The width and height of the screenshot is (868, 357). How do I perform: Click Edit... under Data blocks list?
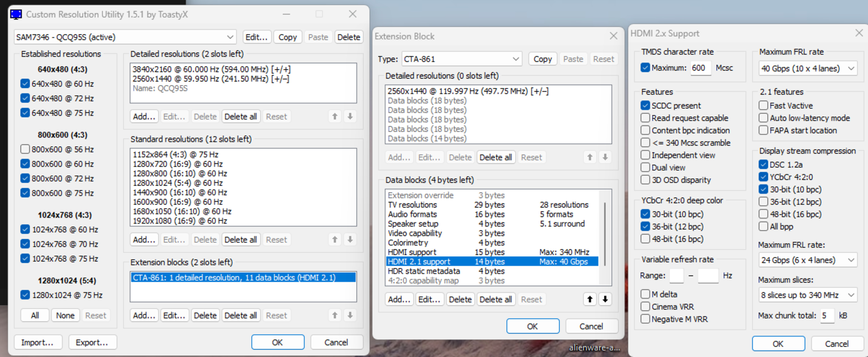click(429, 299)
